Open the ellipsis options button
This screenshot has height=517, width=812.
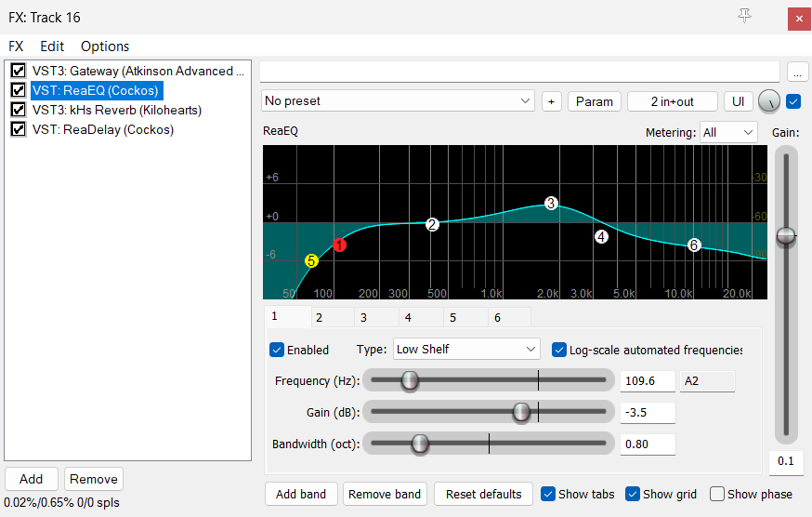pos(797,73)
